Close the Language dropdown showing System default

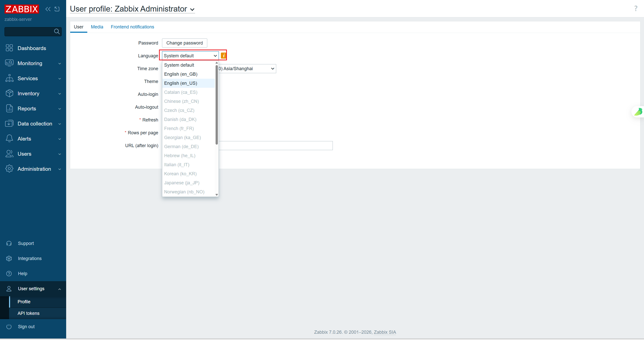[x=190, y=56]
